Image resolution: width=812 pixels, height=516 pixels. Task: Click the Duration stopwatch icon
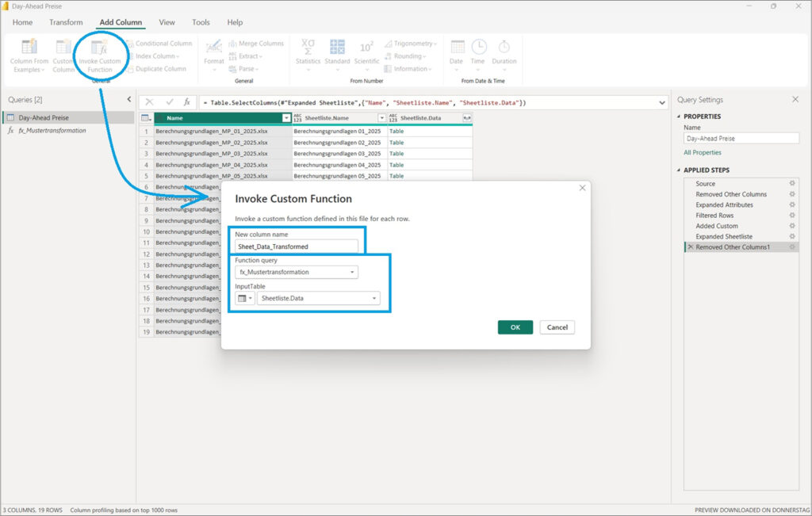pos(504,47)
